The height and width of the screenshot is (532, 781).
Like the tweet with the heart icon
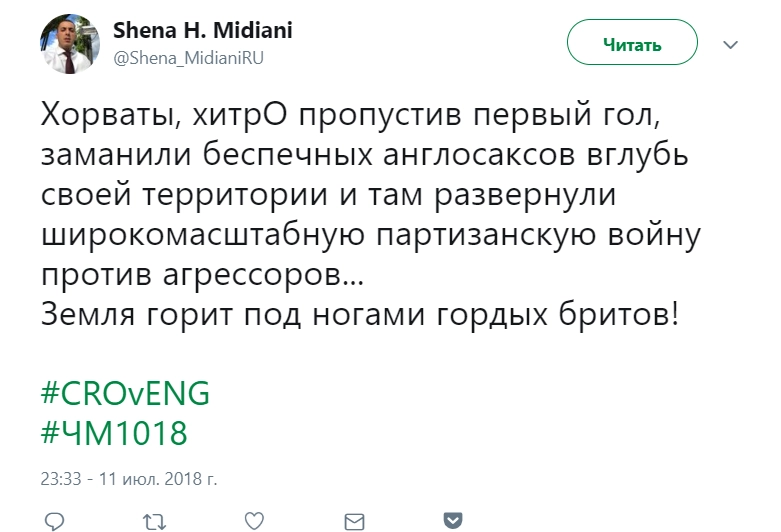(x=255, y=520)
